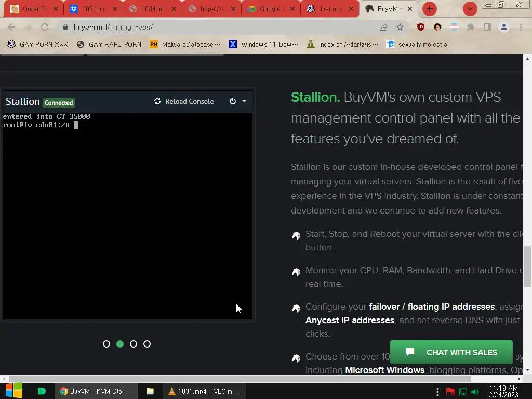Switch to the 1031.mp tab

[x=89, y=9]
